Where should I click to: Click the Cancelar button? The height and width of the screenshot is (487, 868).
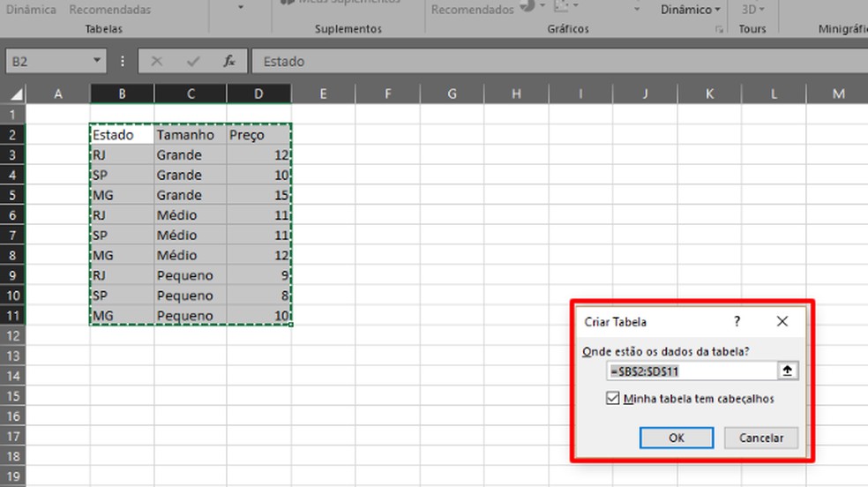pos(761,438)
